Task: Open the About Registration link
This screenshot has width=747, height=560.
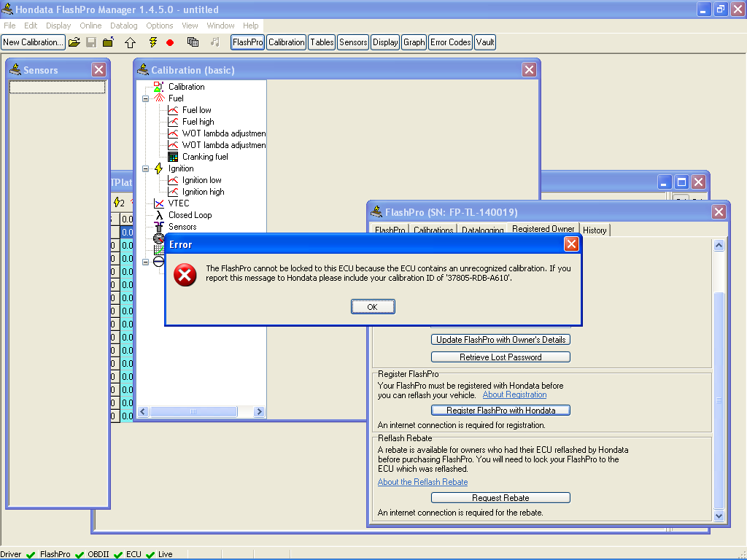Action: 514,394
